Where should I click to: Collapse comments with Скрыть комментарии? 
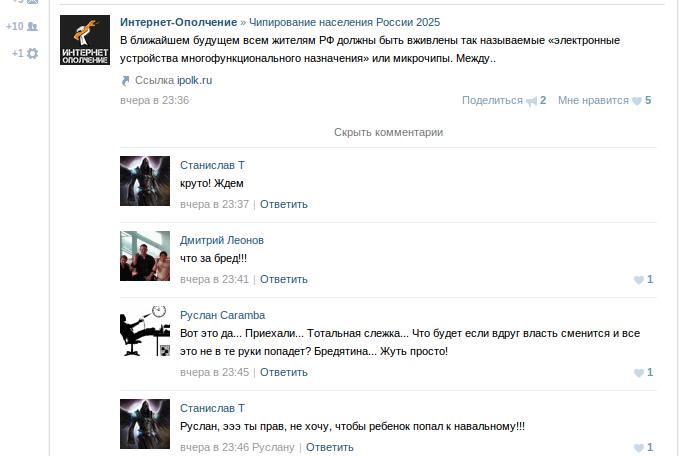click(x=388, y=132)
